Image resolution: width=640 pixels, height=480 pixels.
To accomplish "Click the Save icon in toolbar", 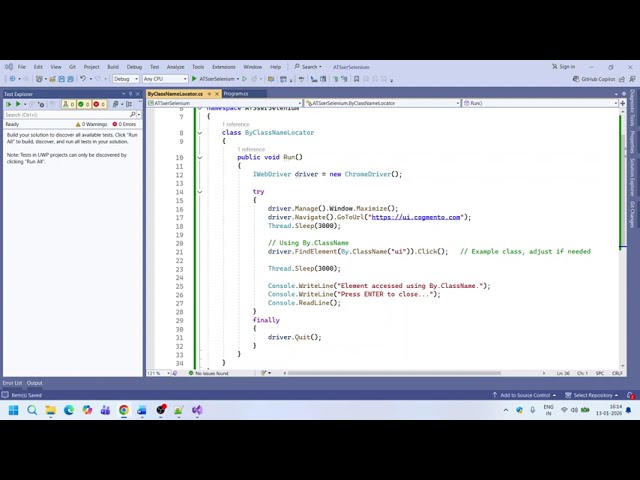I will point(61,79).
